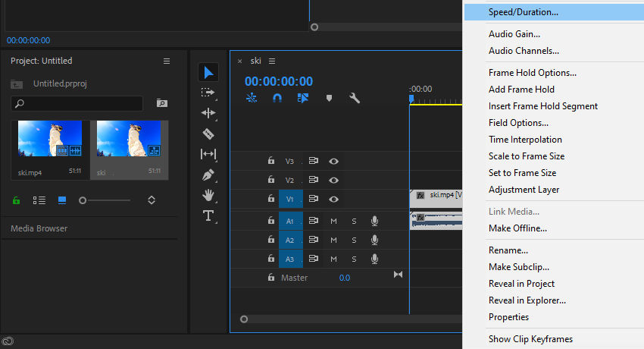Click the Master volume value 0.0

point(345,278)
